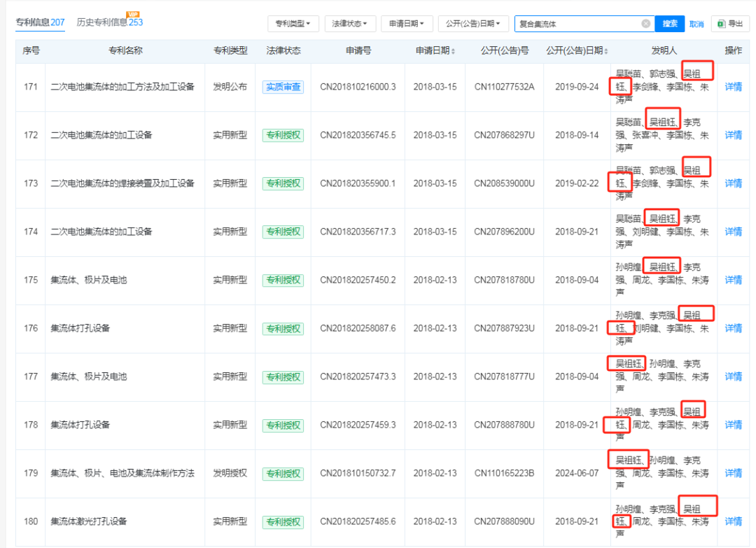Click the 实质审查 status tag in row 171
Screen dimensions: 756x548
tap(283, 87)
